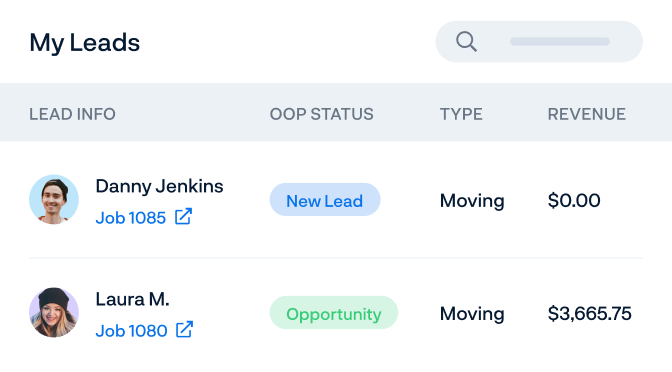Open the Job 1080 link
Screen dimensions: 672x372
pyautogui.click(x=132, y=331)
